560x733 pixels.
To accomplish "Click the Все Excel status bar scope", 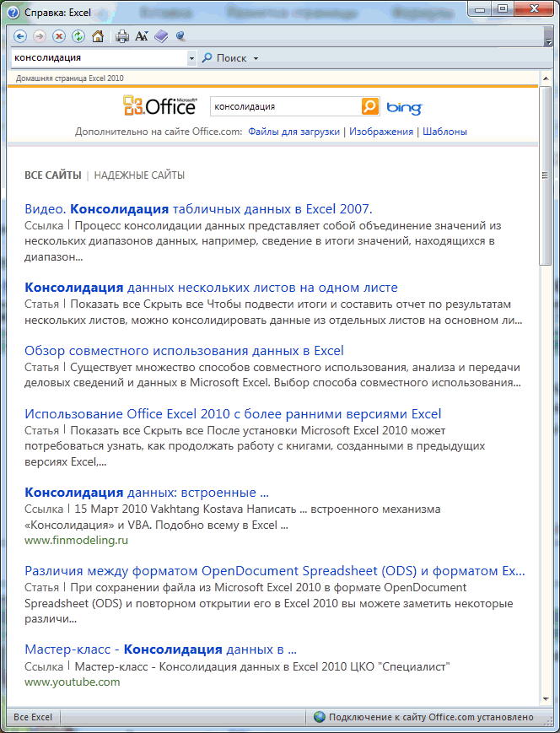I will (x=33, y=717).
